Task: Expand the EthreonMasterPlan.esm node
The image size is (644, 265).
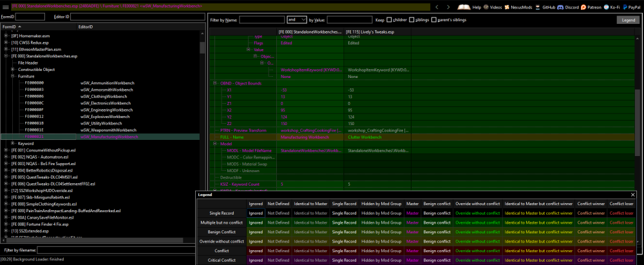Action: click(6, 50)
